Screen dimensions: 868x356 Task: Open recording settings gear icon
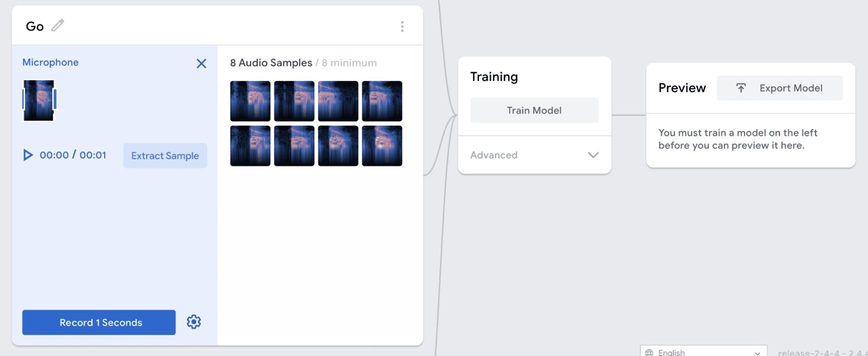(194, 322)
